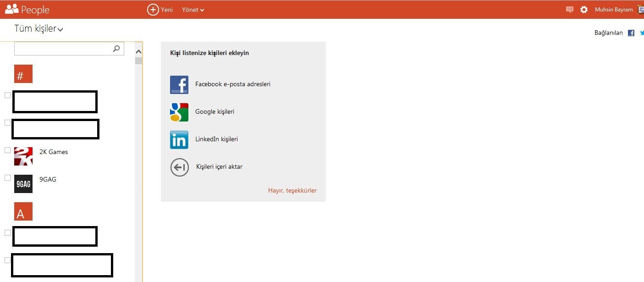Click the search magnifier icon
This screenshot has height=282, width=644.
[x=116, y=48]
